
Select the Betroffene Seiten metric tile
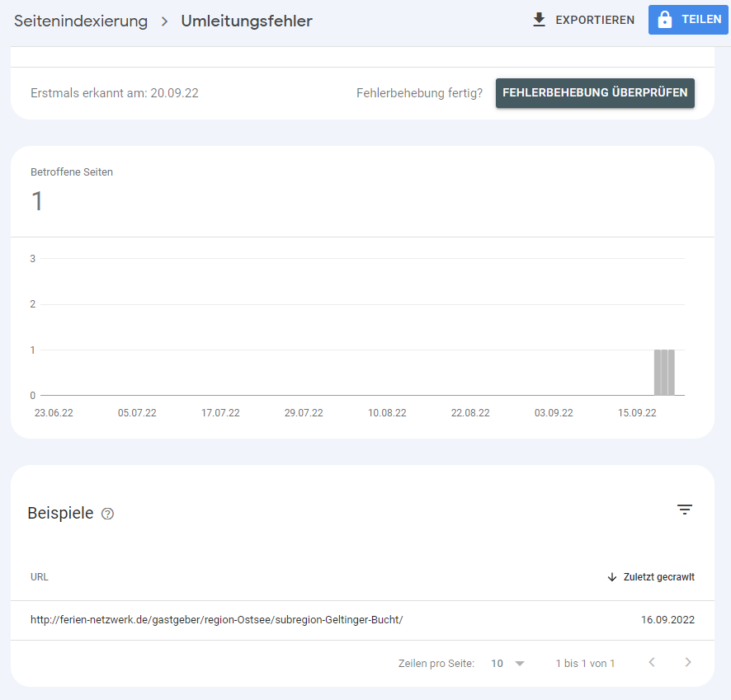[x=72, y=190]
